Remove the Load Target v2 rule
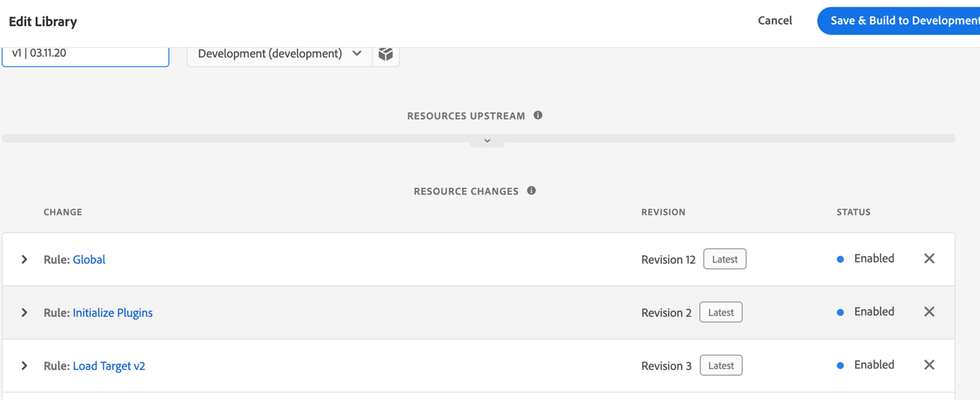This screenshot has height=400, width=980. click(929, 365)
